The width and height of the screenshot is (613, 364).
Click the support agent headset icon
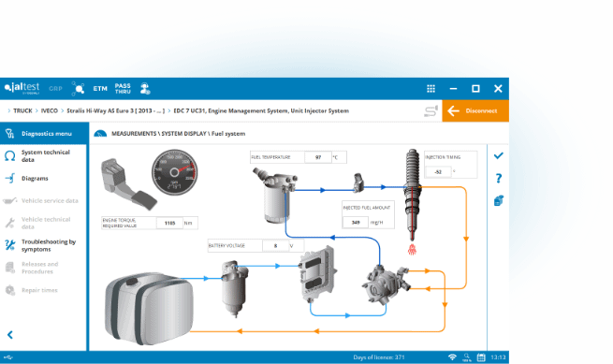click(145, 89)
